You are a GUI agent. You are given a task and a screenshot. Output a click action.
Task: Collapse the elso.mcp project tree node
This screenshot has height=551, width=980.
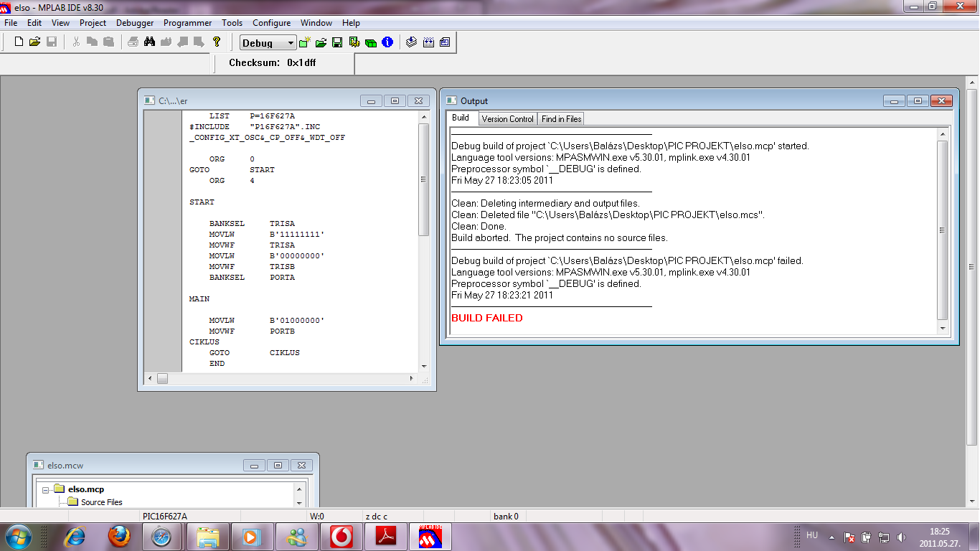click(46, 489)
